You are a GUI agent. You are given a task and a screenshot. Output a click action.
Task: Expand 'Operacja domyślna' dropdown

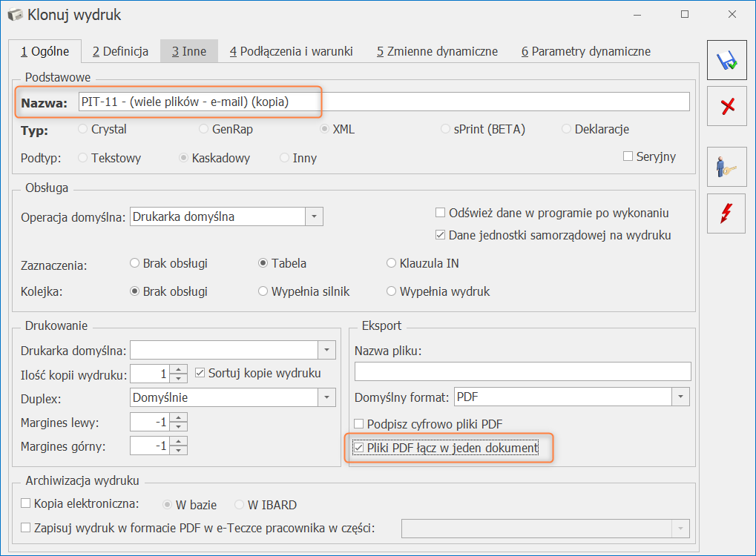[x=315, y=217]
